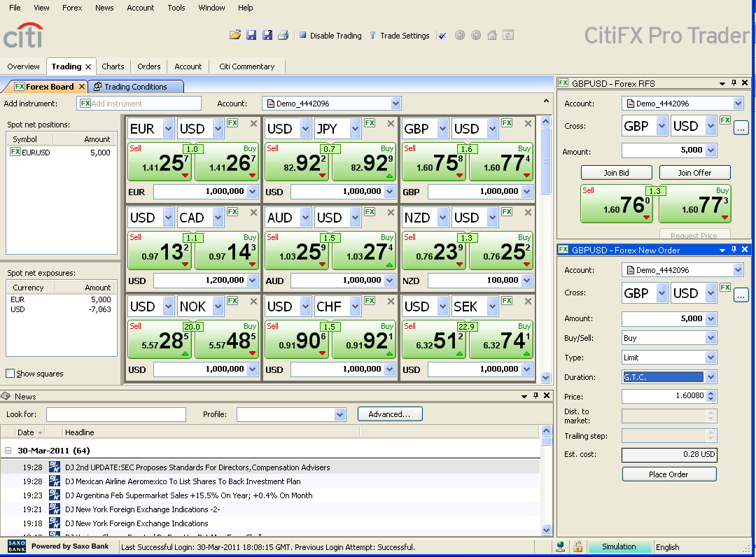Open the News menu
This screenshot has width=756, height=557.
point(104,8)
